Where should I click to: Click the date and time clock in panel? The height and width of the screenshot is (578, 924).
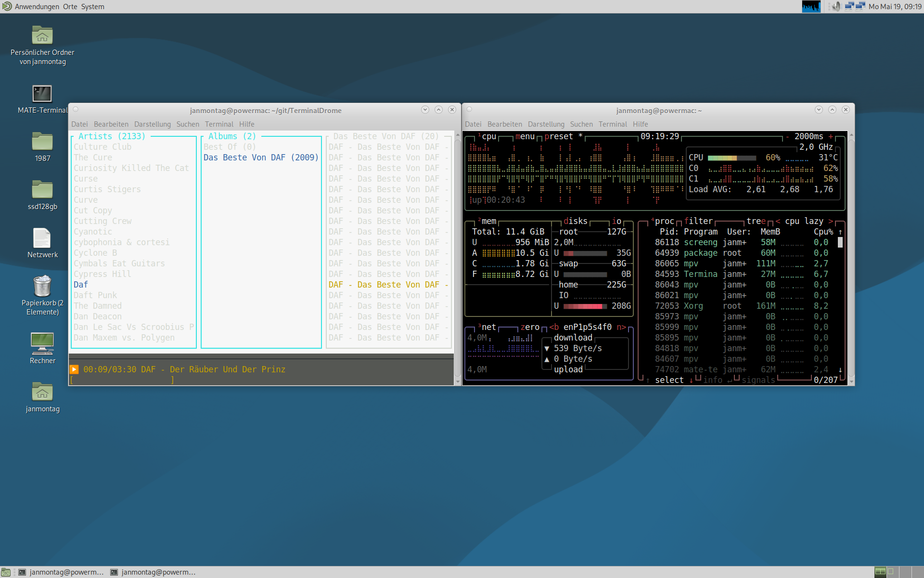(895, 6)
